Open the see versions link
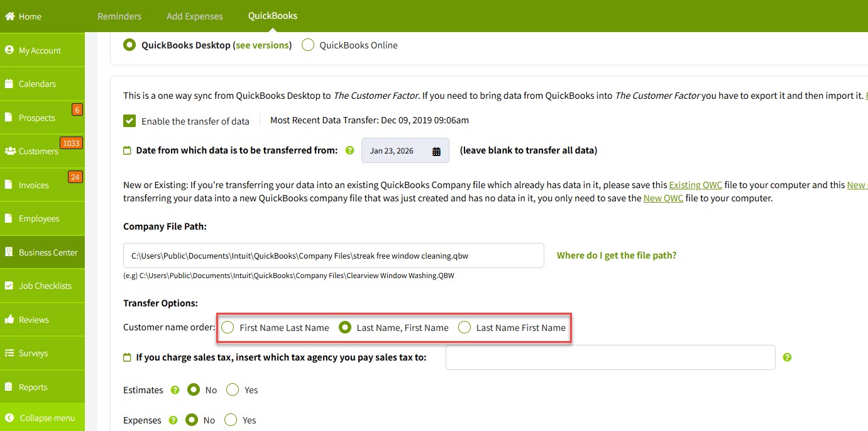This screenshot has height=431, width=868. [262, 45]
